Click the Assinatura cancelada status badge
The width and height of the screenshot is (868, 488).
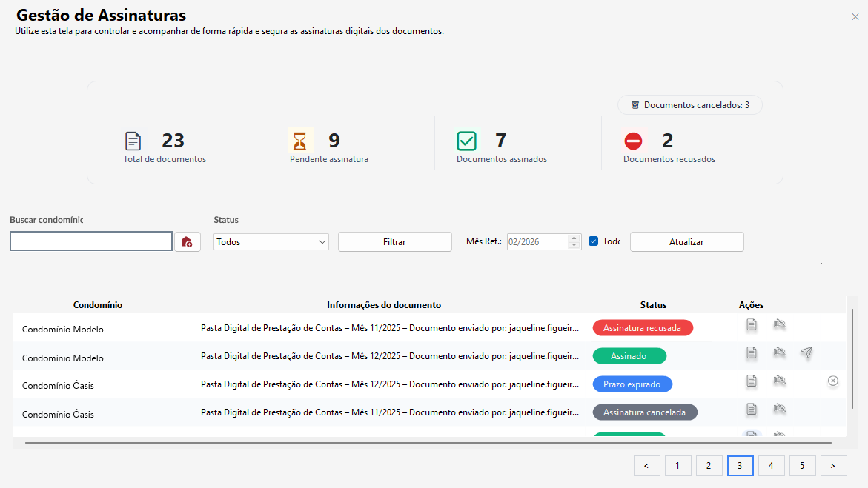click(645, 412)
